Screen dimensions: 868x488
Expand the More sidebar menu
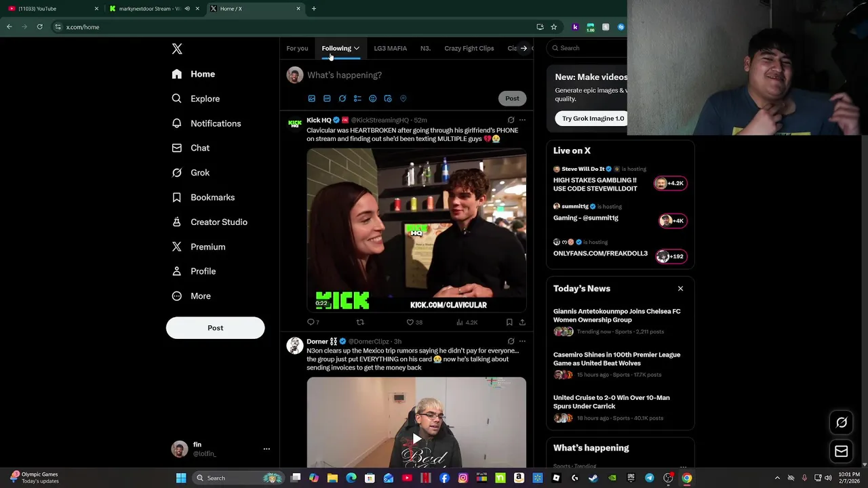[191, 296]
